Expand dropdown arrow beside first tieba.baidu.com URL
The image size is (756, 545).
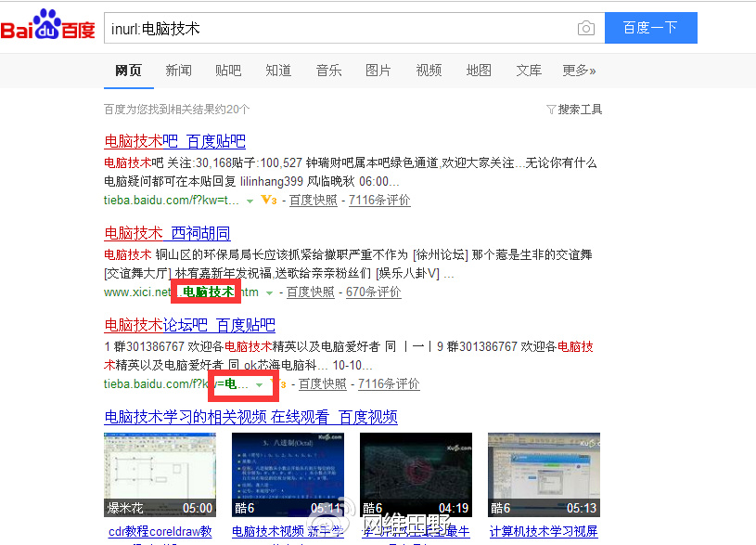tap(250, 201)
